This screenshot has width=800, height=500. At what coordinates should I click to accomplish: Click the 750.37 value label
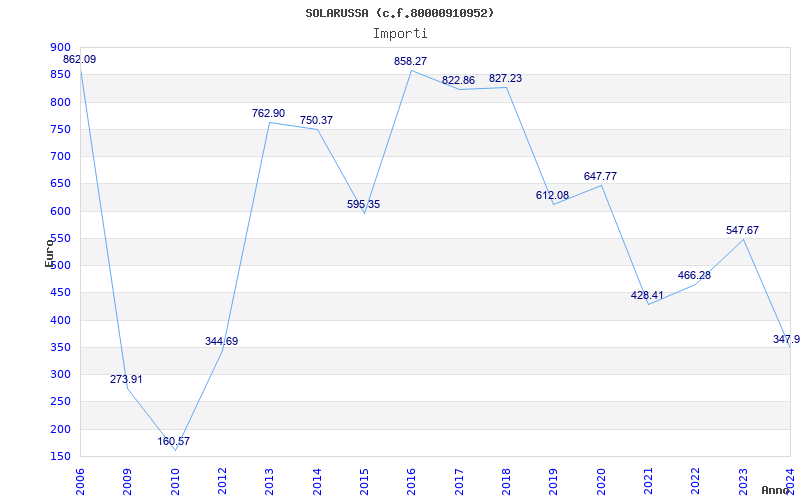(316, 120)
